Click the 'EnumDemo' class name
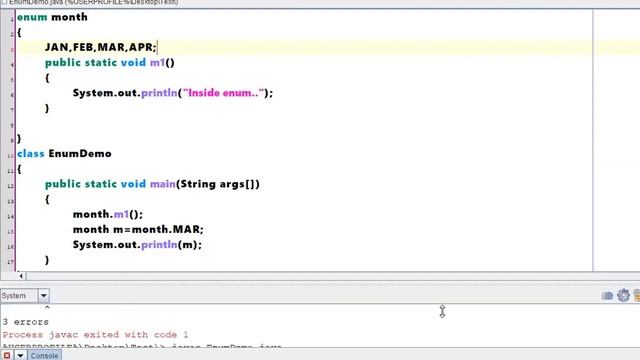This screenshot has height=360, width=640. (x=80, y=154)
